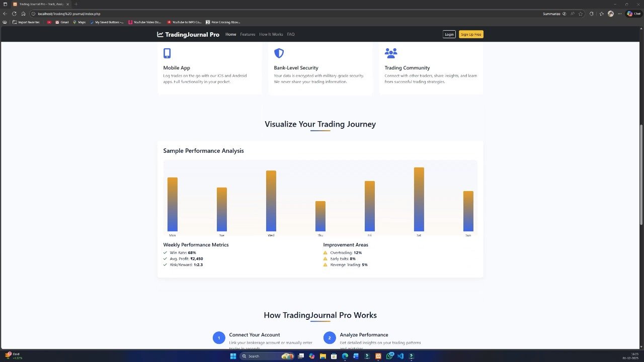Click the Win Rate checkmark icon
The width and height of the screenshot is (644, 362).
pyautogui.click(x=165, y=253)
